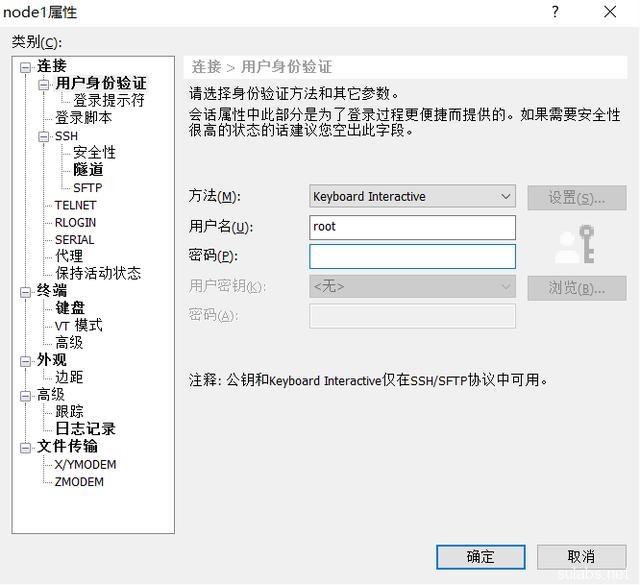Screen dimensions: 640x585
Task: Open the 方法 Keyboard Interactive dropdown
Action: click(x=412, y=197)
